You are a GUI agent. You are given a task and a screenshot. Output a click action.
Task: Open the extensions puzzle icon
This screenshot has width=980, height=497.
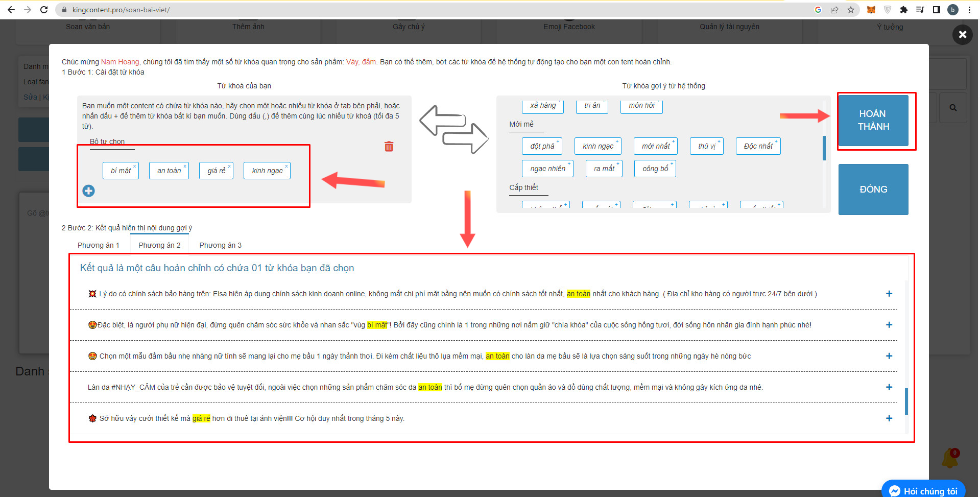904,10
